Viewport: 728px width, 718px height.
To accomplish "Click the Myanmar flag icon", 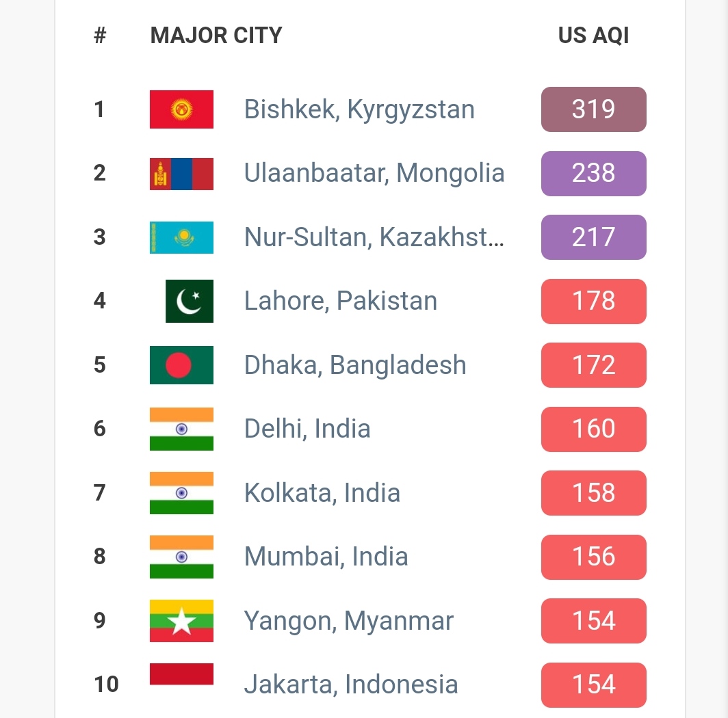I will pyautogui.click(x=181, y=621).
